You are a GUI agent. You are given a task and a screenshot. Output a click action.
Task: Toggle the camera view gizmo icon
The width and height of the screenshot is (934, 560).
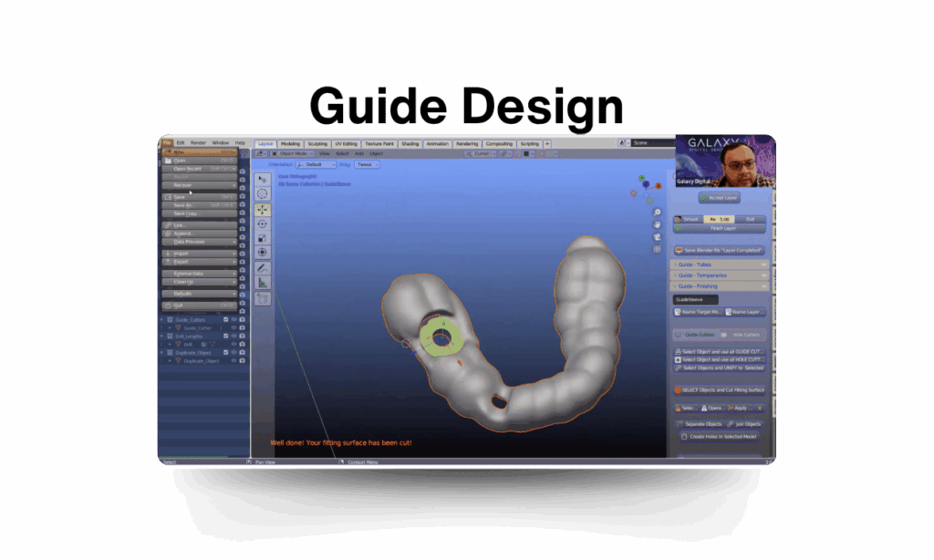click(x=657, y=236)
